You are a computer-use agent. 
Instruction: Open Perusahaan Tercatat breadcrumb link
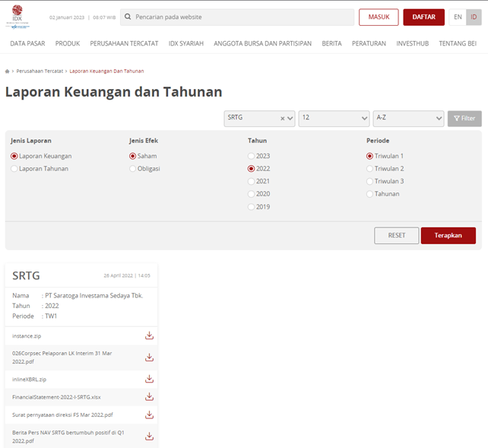(40, 71)
